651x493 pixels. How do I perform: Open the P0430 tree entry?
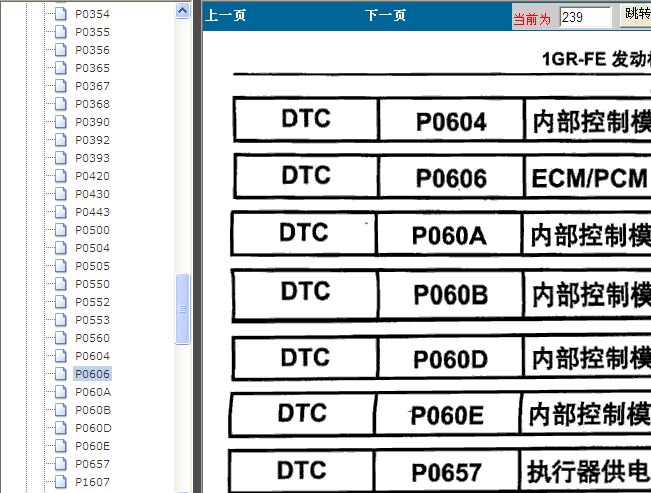click(92, 194)
